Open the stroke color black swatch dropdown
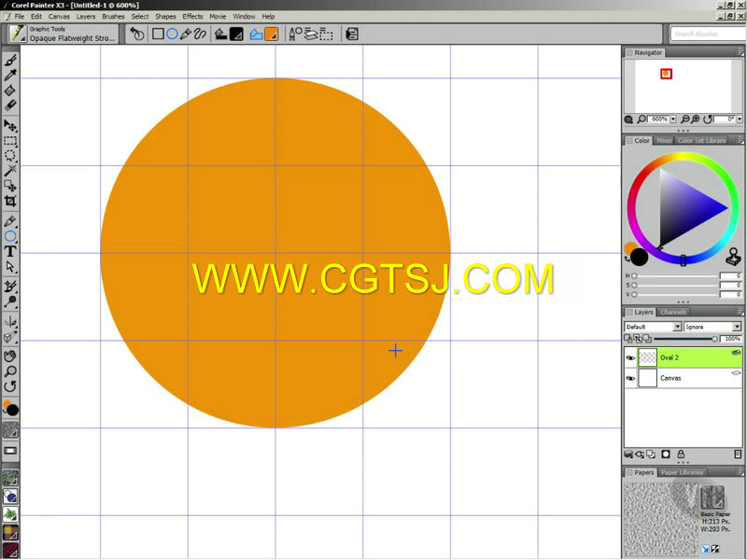The image size is (747, 560). 237,35
